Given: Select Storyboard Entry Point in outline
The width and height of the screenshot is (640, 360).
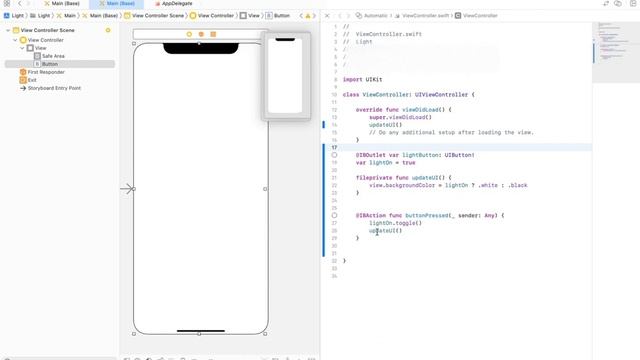Looking at the screenshot, I should coord(54,88).
